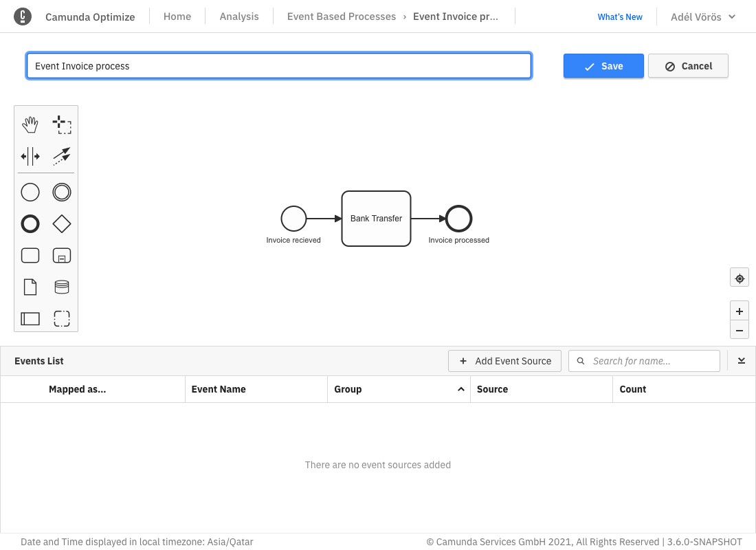Reset the diagram viewport to center
This screenshot has width=756, height=550.
click(x=740, y=278)
